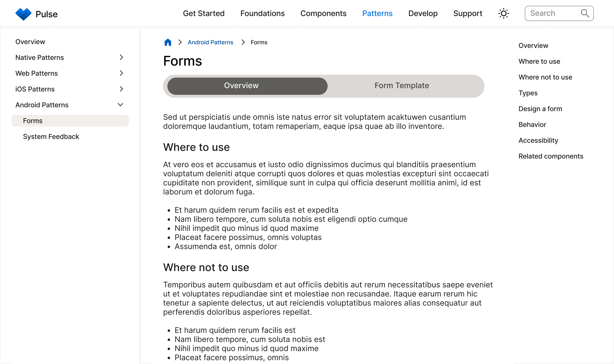Open System Feedback in the sidebar
The width and height of the screenshot is (614, 364).
(51, 137)
